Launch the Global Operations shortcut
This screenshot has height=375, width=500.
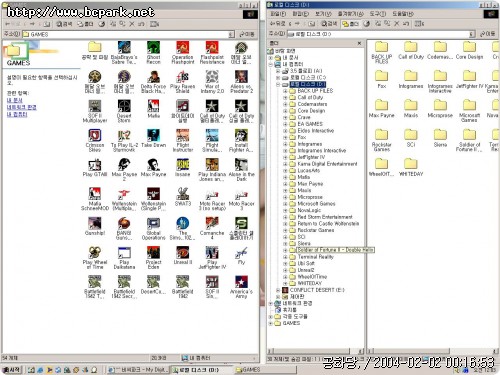tap(153, 228)
